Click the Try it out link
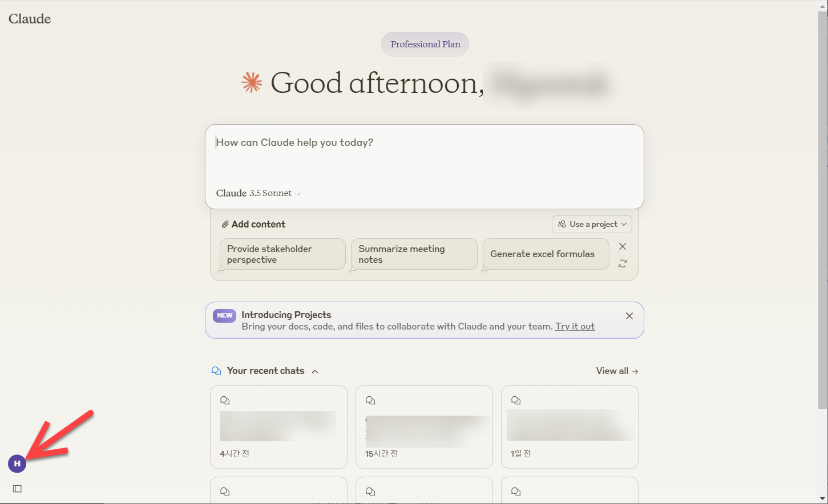 click(575, 326)
